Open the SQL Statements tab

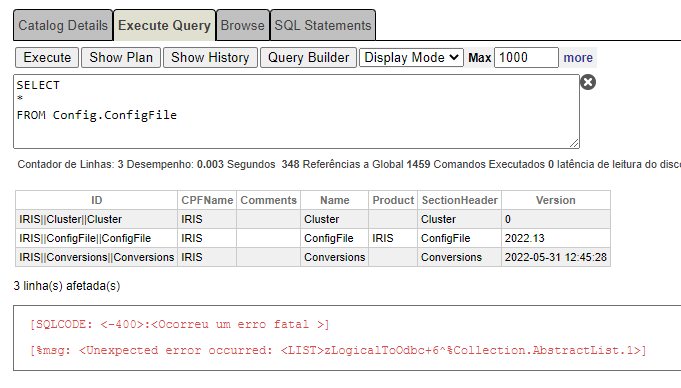323,25
